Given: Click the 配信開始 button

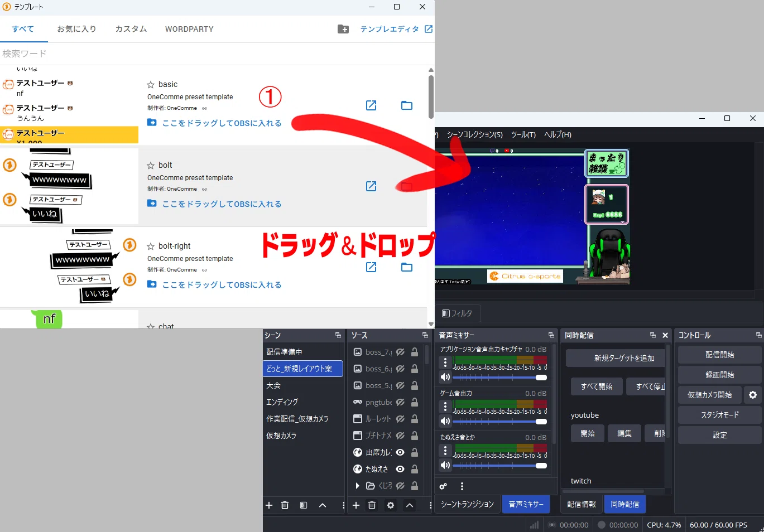Looking at the screenshot, I should pos(720,355).
